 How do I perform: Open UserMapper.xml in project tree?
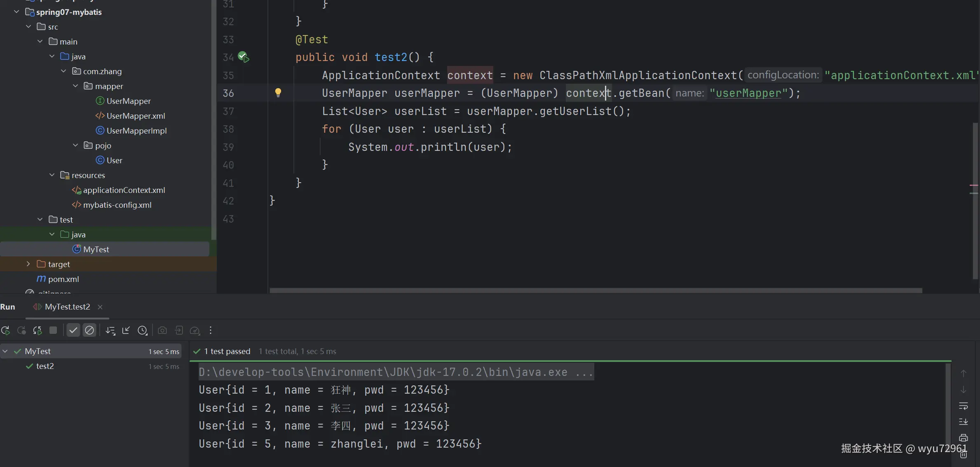pos(136,116)
